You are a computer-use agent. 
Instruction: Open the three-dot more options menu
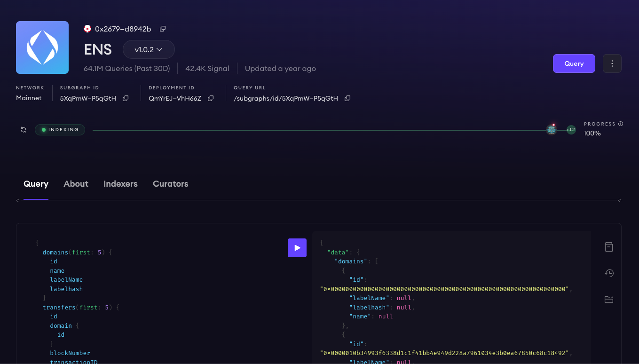click(612, 63)
